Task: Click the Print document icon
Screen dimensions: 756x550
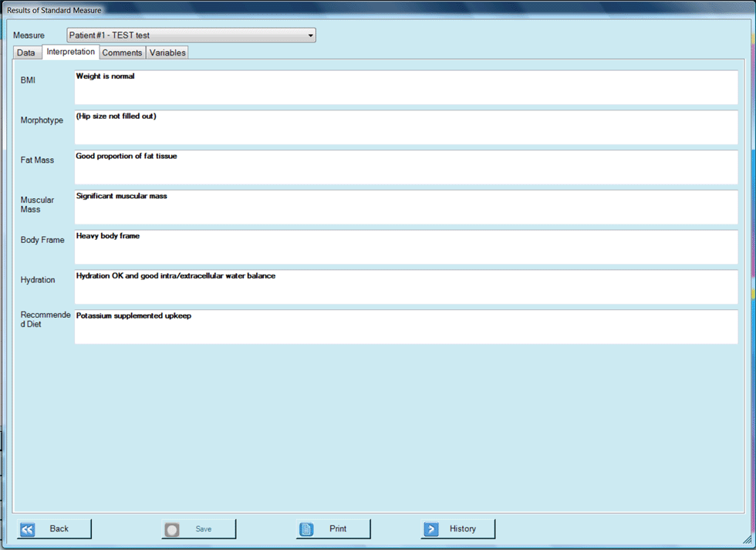Action: coord(306,529)
